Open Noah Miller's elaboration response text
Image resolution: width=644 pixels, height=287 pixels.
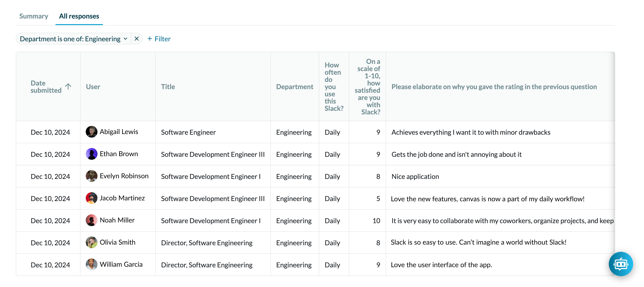pos(502,221)
